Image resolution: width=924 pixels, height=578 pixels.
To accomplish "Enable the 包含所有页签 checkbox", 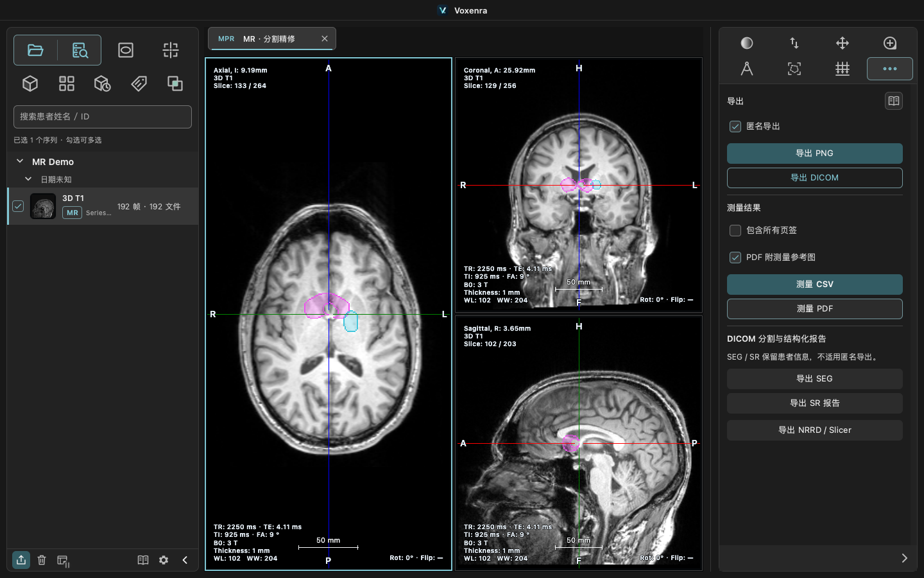I will tap(735, 231).
